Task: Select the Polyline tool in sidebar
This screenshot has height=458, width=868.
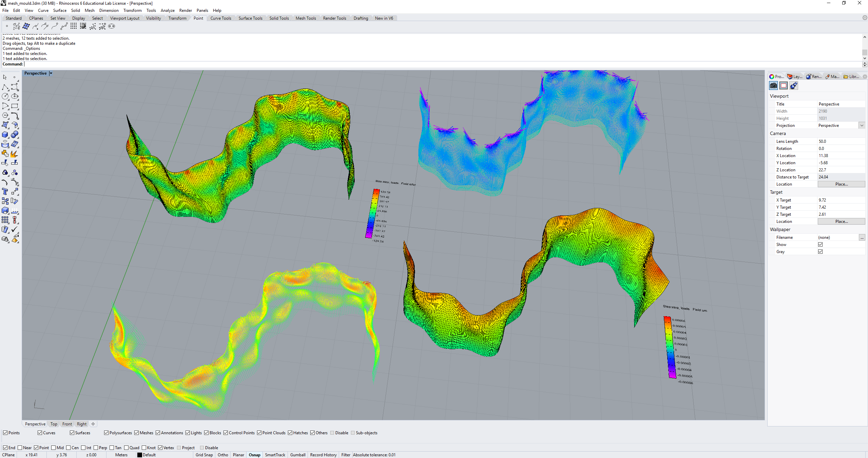Action: click(x=5, y=87)
